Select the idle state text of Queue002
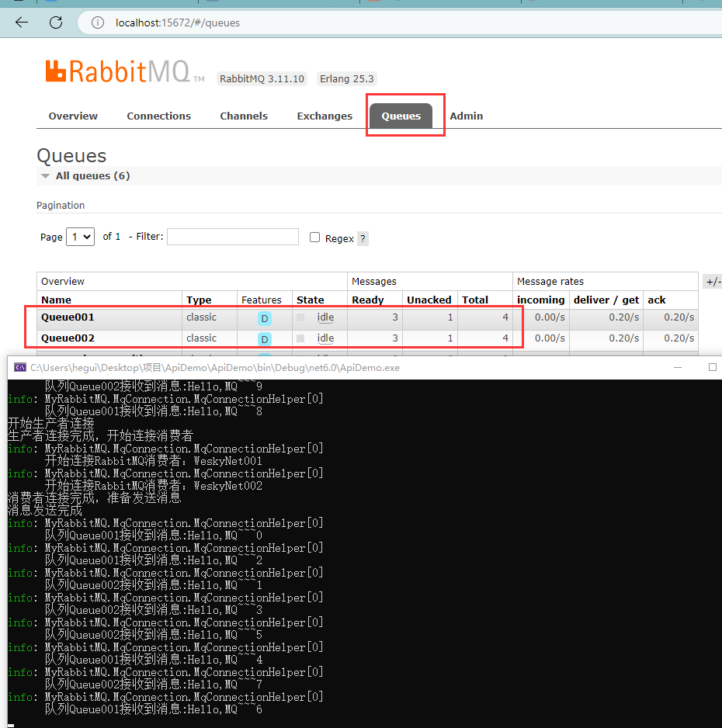 [325, 338]
